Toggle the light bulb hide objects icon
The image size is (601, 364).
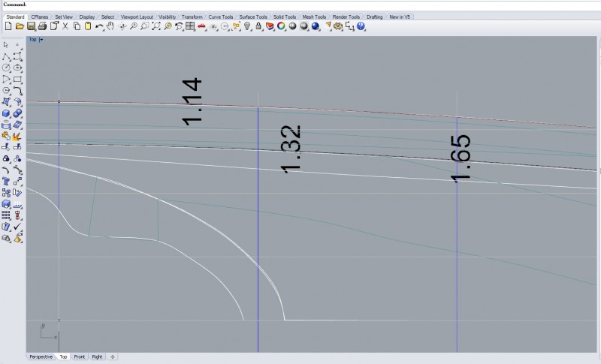pos(246,26)
